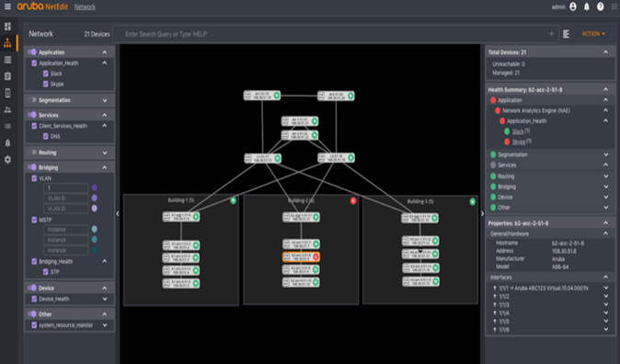The width and height of the screenshot is (620, 364).
Task: Expand Bridging in Health Summary
Action: coord(606,187)
